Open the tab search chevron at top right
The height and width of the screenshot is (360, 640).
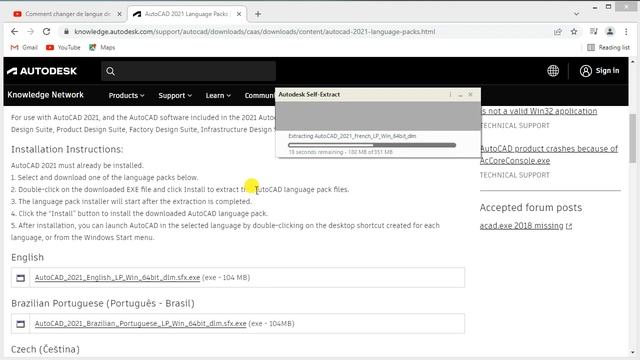pyautogui.click(x=576, y=14)
